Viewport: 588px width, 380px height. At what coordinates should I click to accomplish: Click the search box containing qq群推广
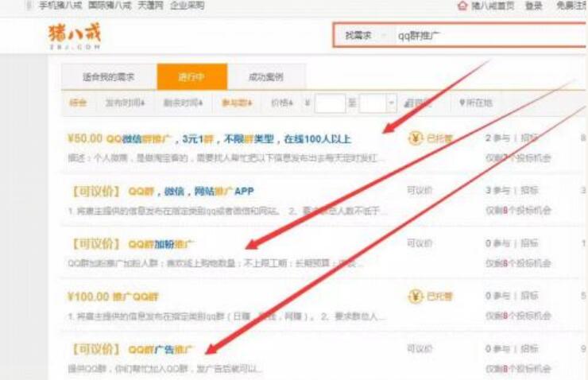(x=477, y=36)
